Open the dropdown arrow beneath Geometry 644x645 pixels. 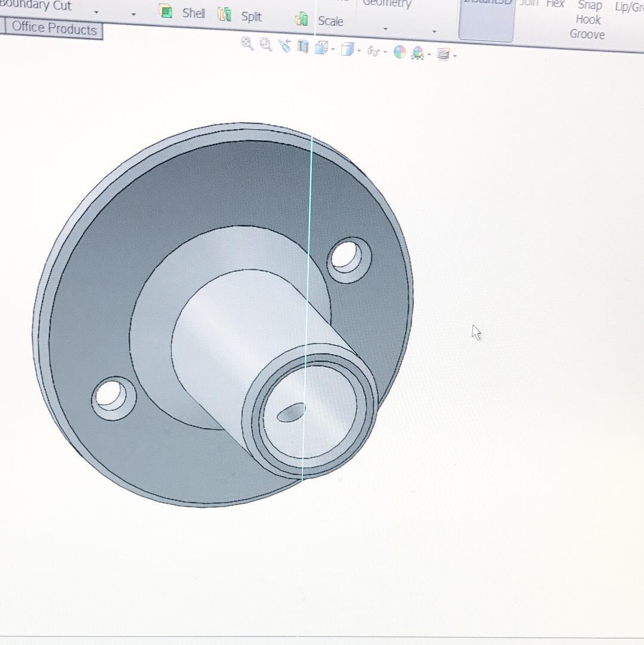click(385, 29)
